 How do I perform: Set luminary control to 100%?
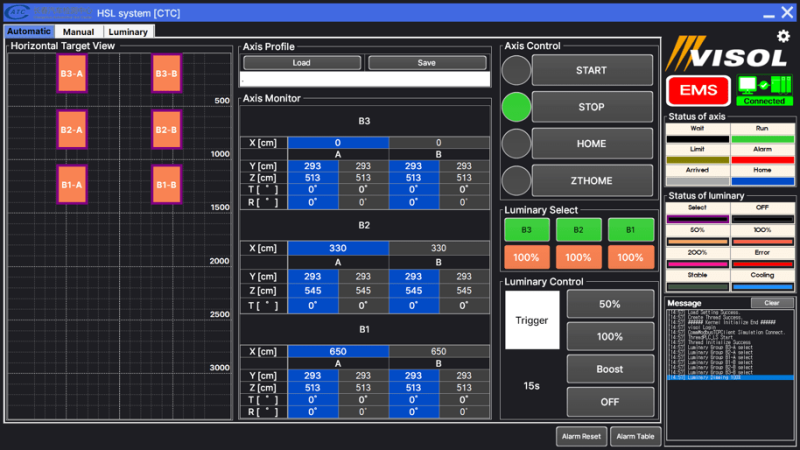[x=610, y=337]
